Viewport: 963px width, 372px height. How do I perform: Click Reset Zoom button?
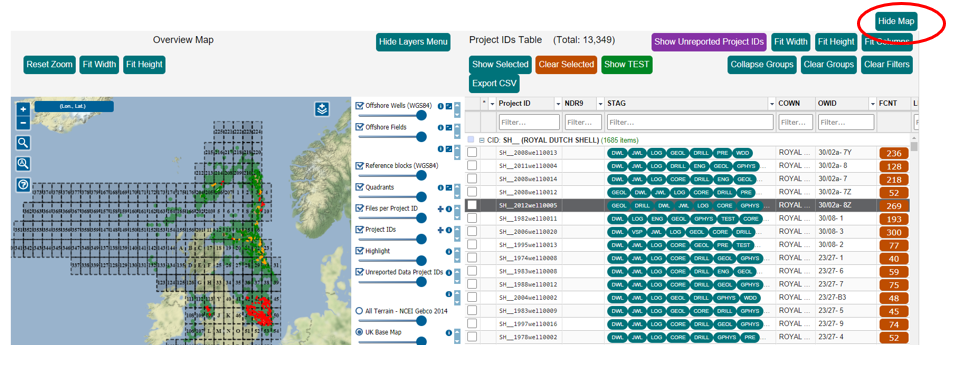click(50, 64)
